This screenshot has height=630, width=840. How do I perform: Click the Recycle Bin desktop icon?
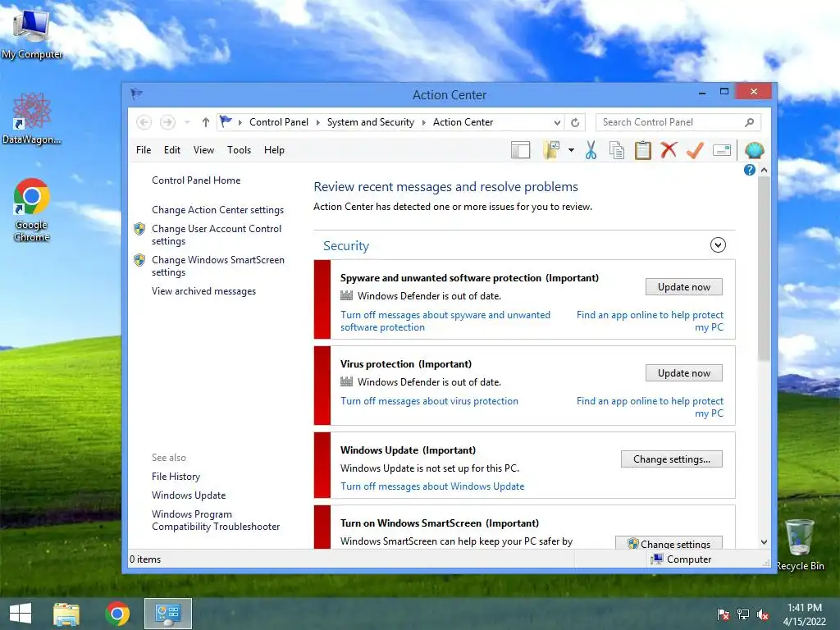coord(800,545)
